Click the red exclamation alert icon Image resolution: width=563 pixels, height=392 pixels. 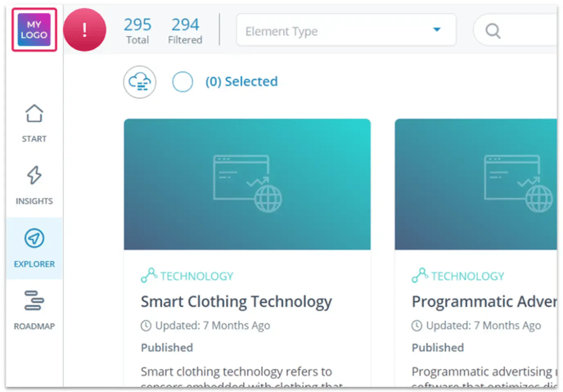coord(85,30)
